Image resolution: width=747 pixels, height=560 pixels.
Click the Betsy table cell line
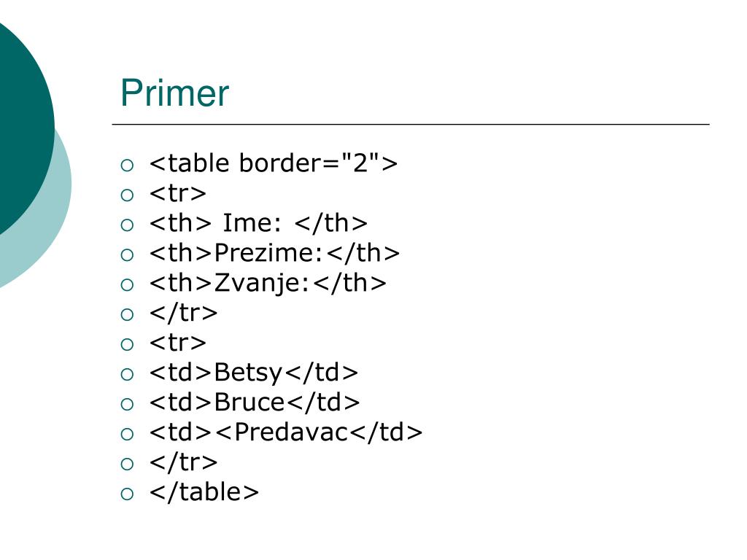coord(253,373)
